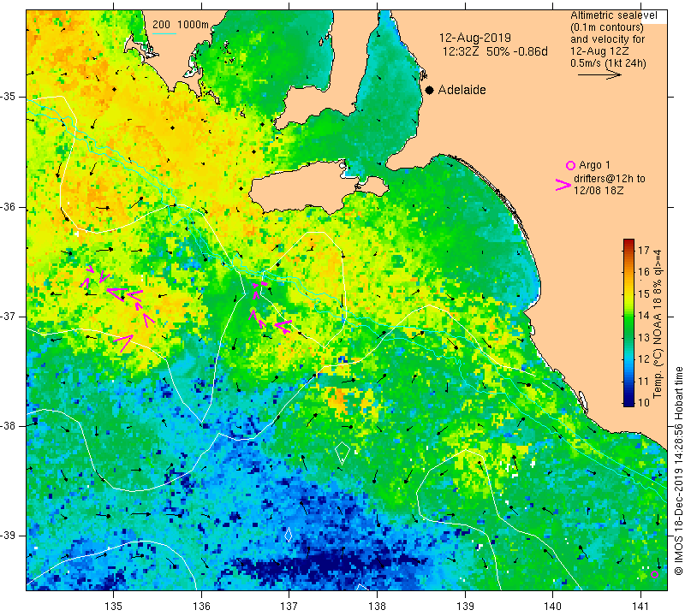Click the Altimetric sealevel title text
Image resolution: width=685 pixels, height=616 pixels.
coord(614,15)
